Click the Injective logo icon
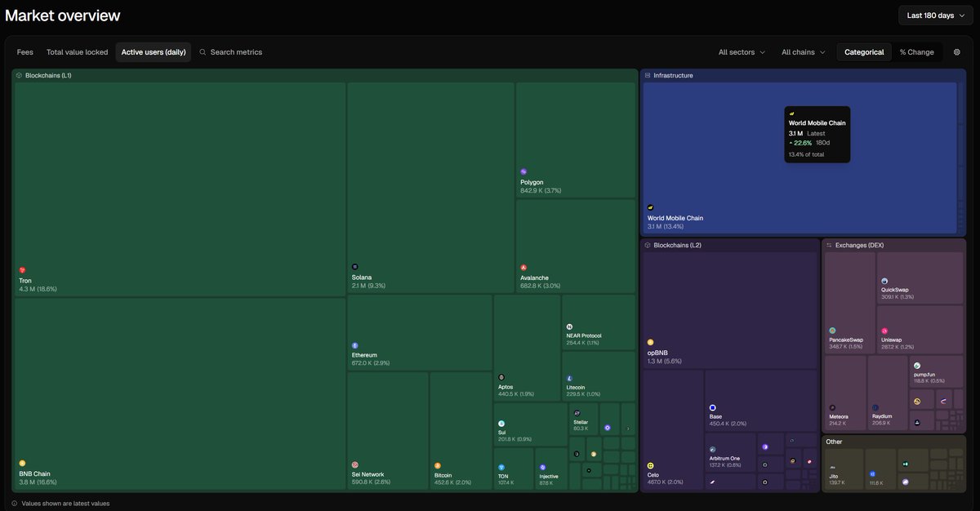 coord(542,467)
